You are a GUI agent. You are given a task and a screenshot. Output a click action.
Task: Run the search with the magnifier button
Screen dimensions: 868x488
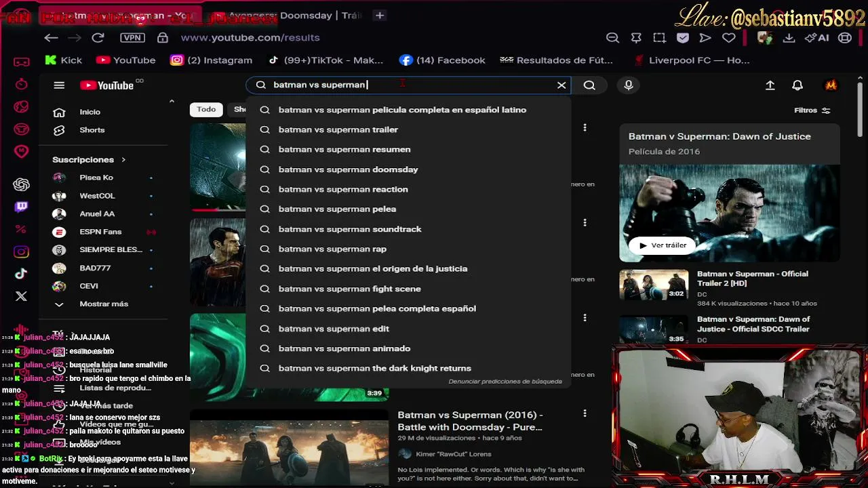click(x=589, y=85)
